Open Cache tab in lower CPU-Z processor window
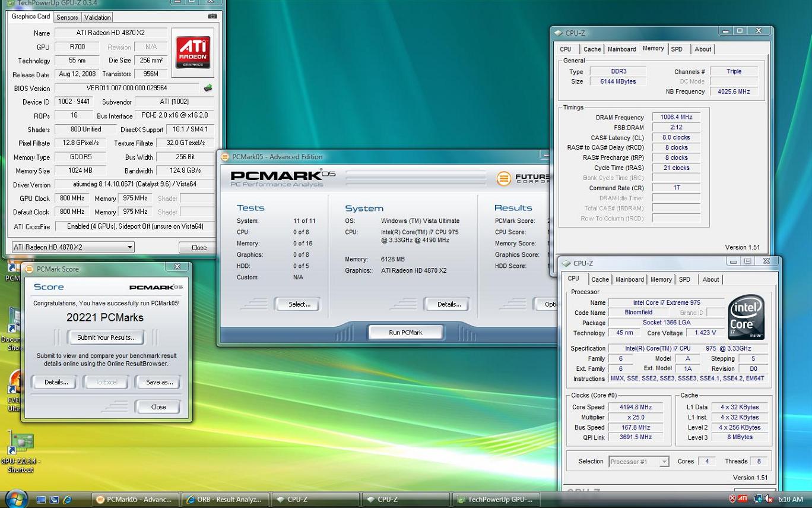Image resolution: width=812 pixels, height=508 pixels. [600, 279]
